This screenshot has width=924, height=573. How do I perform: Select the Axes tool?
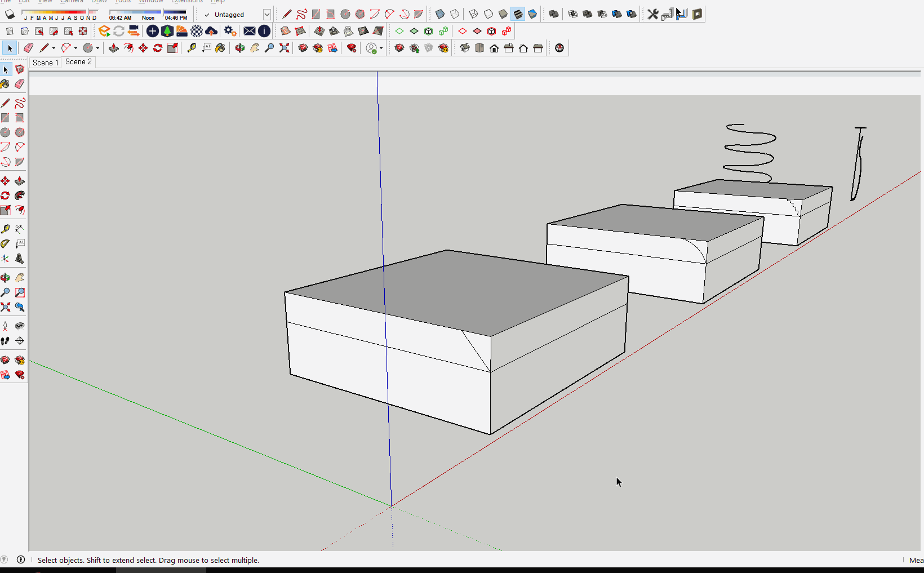(x=5, y=259)
